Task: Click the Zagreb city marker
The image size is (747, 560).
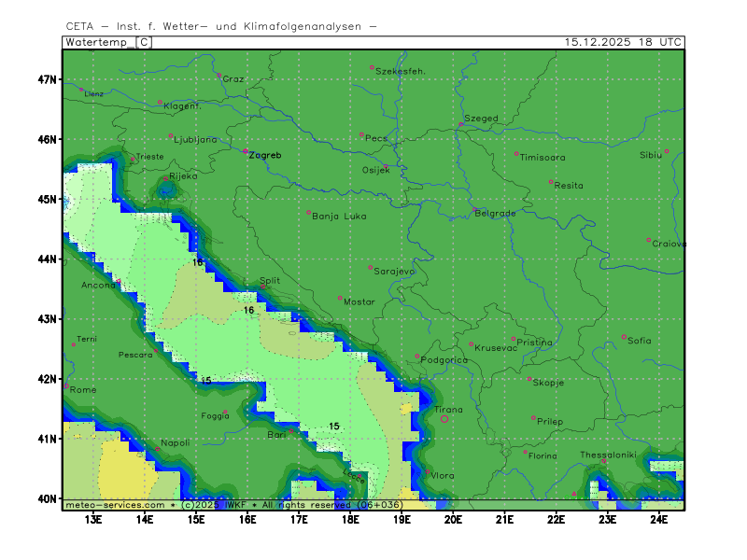Action: [x=246, y=150]
